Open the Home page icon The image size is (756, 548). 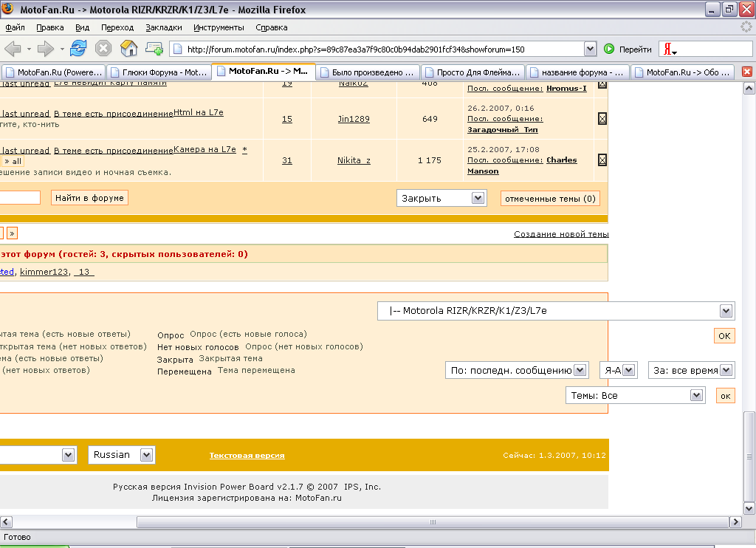click(128, 48)
